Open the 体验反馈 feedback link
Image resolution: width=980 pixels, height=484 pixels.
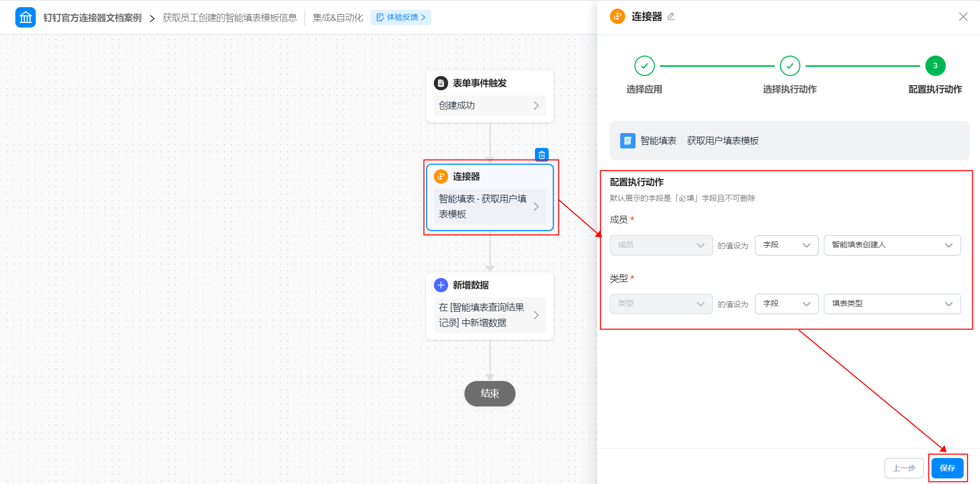(401, 17)
